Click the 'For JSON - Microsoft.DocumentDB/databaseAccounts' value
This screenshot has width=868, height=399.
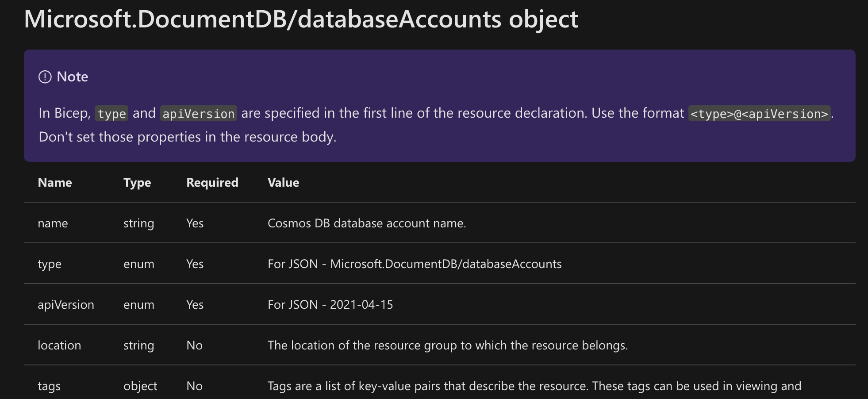tap(415, 264)
